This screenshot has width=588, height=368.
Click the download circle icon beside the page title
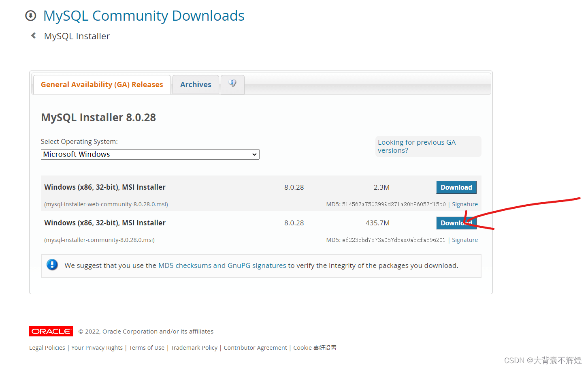click(30, 16)
